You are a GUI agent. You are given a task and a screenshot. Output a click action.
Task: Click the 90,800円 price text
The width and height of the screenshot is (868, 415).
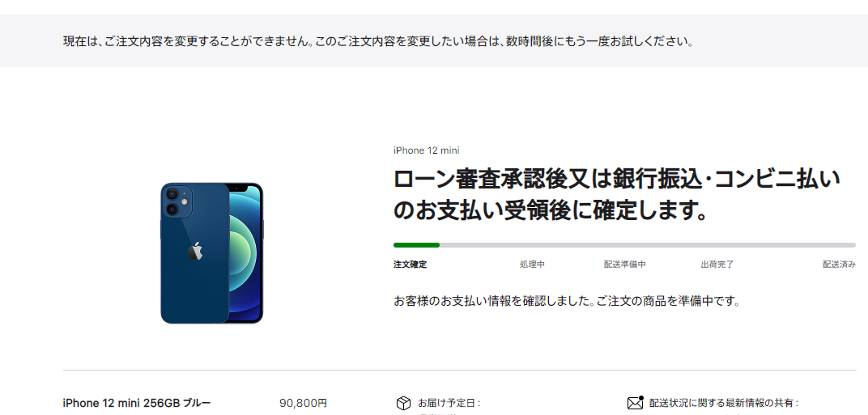coord(304,403)
